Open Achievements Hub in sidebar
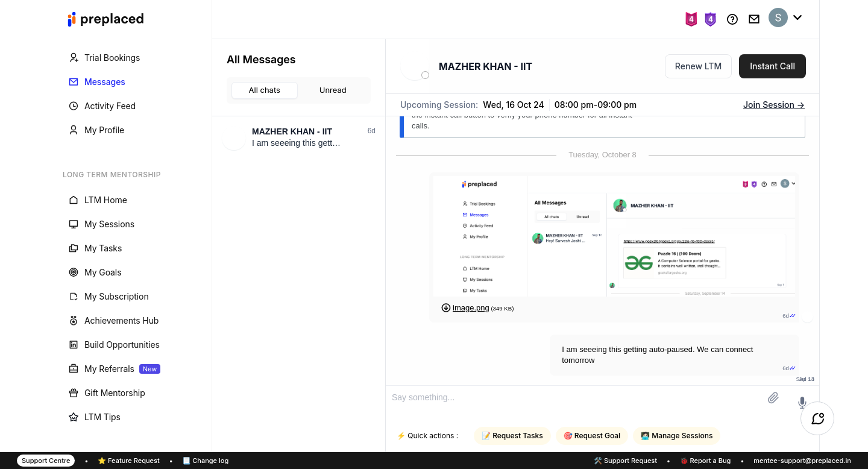868x469 pixels. coord(121,321)
